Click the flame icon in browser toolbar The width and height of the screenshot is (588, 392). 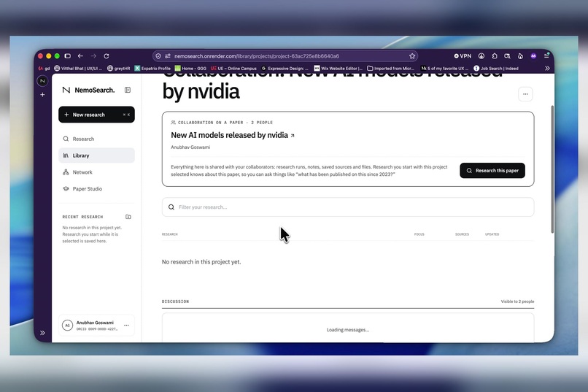(x=520, y=56)
